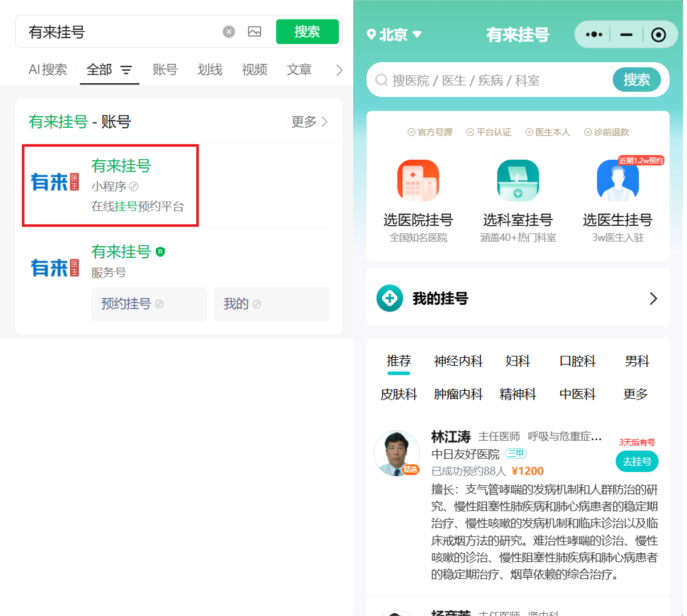Click the ¥1200 price text
687x616 pixels.
(528, 471)
